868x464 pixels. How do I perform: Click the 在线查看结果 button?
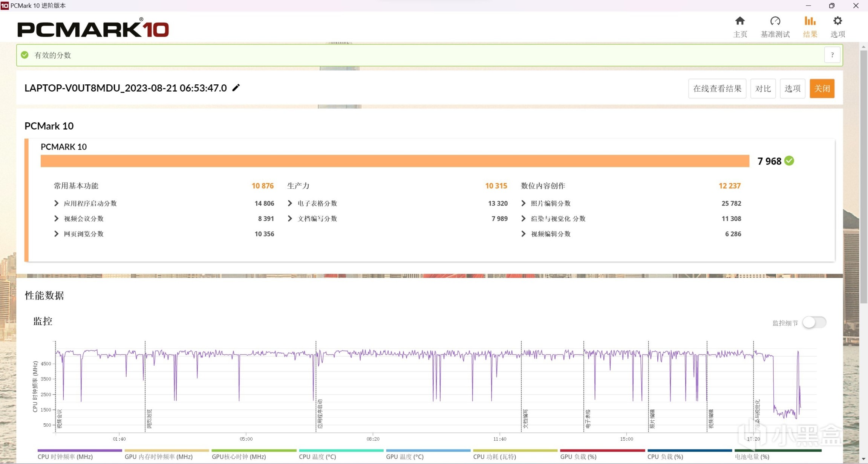(717, 89)
